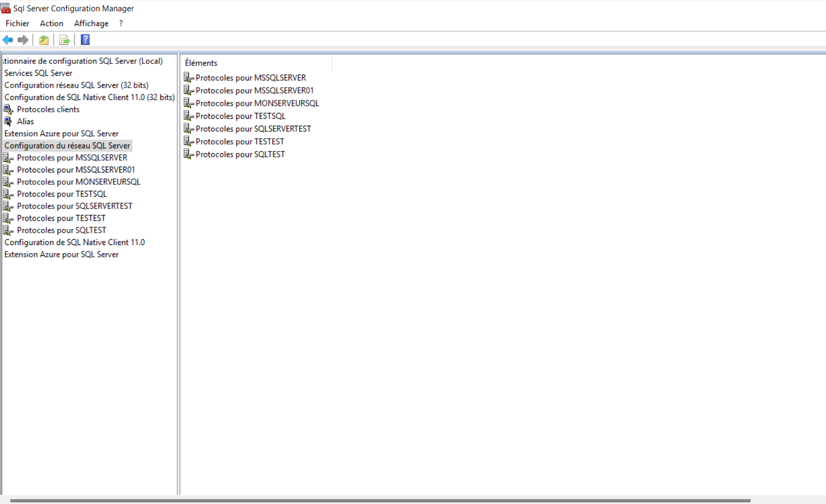Open the Fichier menu
Viewport: 826px width, 504px height.
(x=17, y=23)
